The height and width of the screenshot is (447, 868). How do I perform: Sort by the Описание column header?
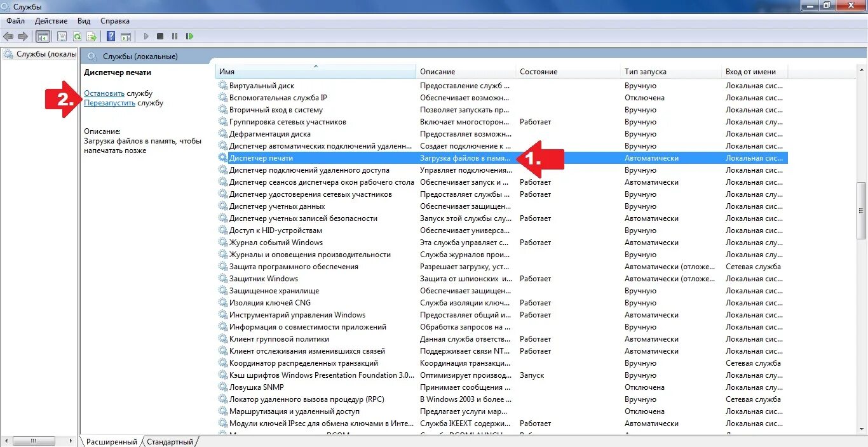[466, 72]
